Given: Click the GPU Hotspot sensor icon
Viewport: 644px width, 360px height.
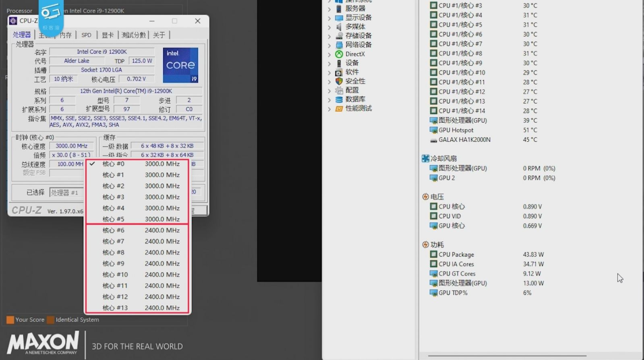Looking at the screenshot, I should (433, 130).
